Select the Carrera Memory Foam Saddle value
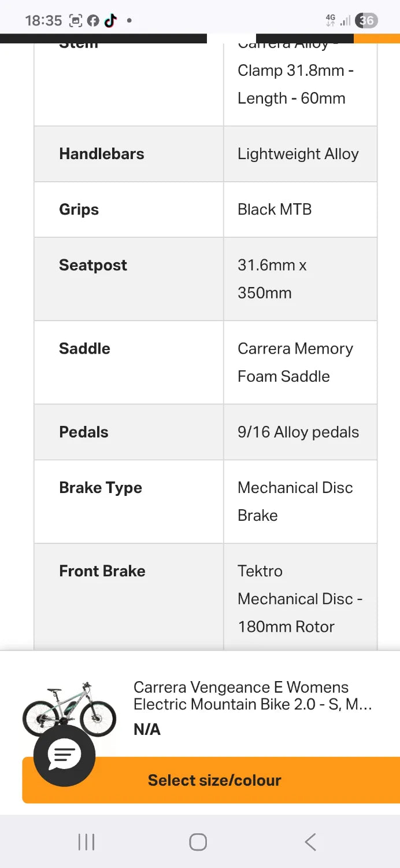 [x=295, y=362]
